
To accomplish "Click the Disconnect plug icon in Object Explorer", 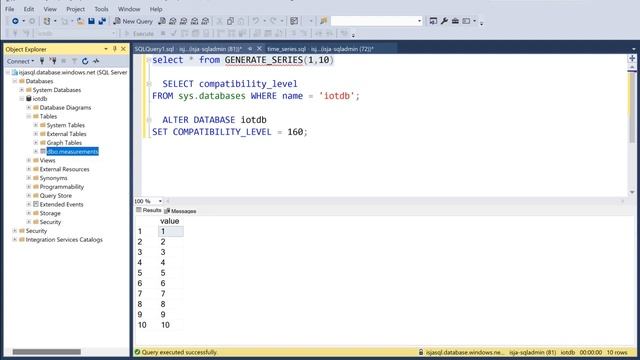I will click(53, 61).
